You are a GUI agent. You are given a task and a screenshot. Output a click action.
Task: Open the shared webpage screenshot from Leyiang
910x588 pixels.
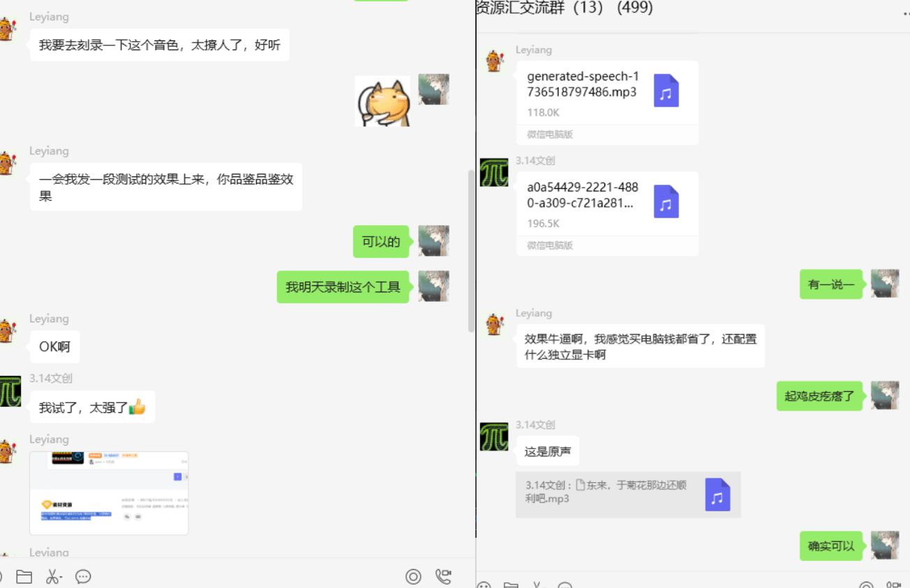tap(109, 492)
